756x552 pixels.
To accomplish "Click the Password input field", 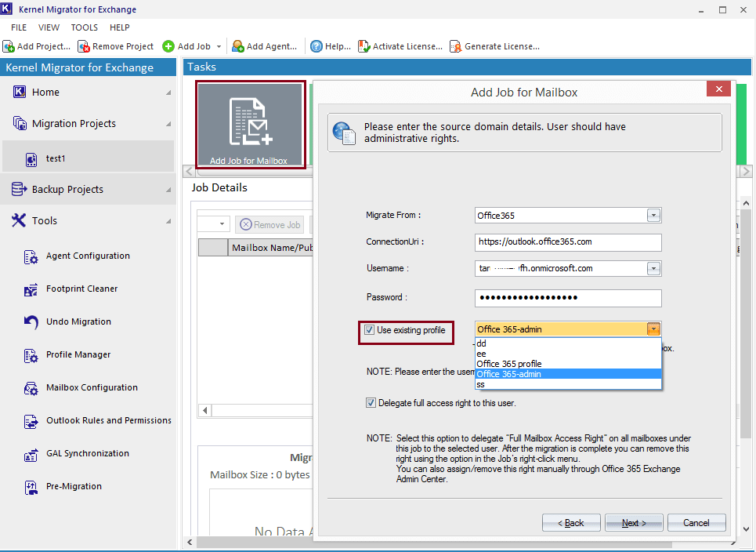I will click(x=568, y=298).
